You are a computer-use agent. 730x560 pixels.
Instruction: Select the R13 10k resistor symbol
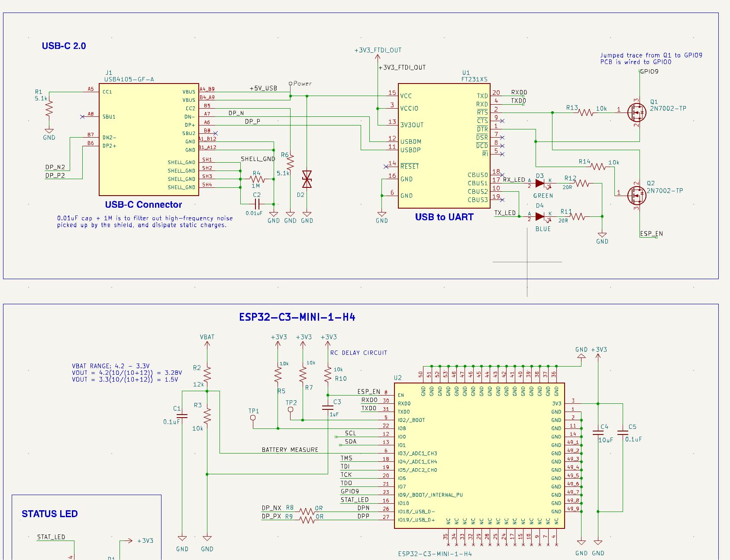click(586, 113)
